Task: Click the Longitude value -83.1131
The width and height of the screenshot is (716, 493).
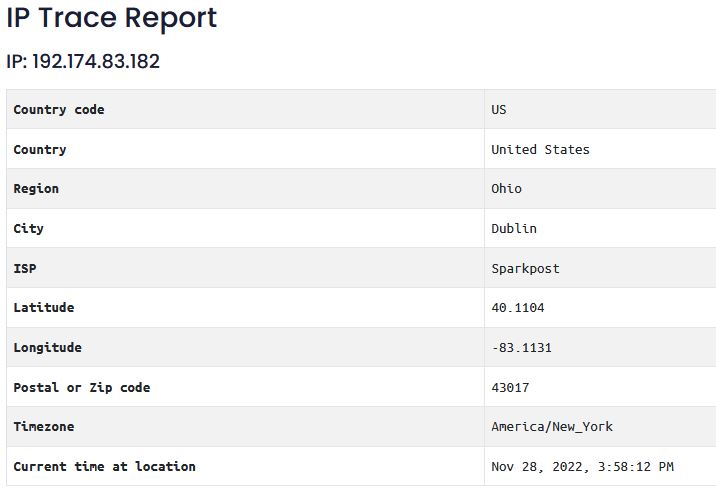Action: click(x=521, y=348)
